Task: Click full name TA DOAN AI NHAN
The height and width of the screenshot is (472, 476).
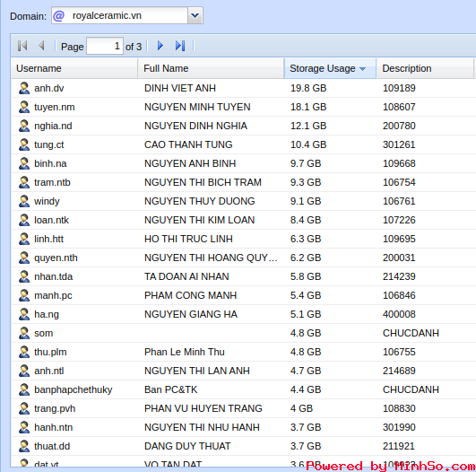Action: (186, 276)
